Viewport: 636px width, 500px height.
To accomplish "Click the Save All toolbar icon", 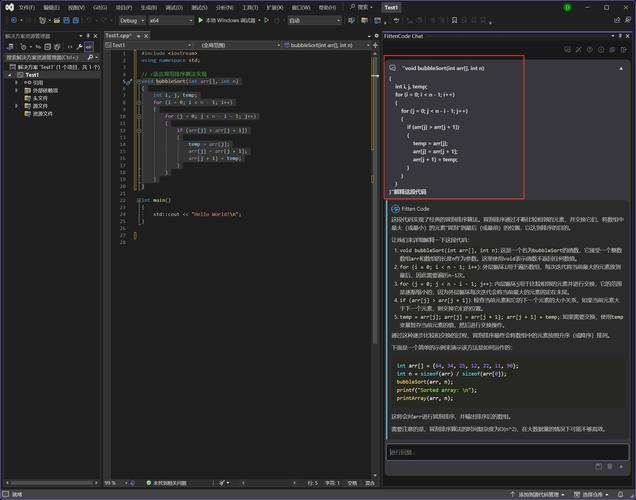I will pos(75,20).
